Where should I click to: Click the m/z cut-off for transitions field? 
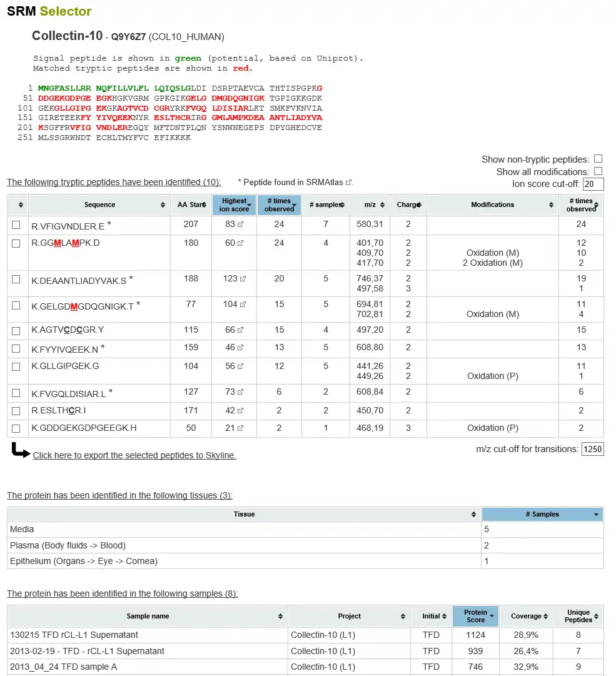pos(593,449)
